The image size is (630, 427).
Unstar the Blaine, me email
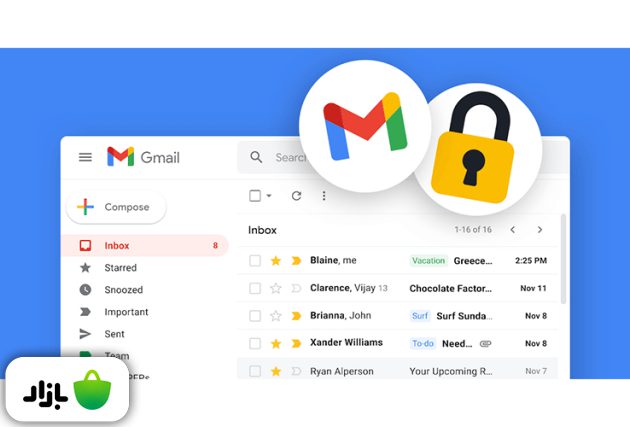(x=276, y=261)
